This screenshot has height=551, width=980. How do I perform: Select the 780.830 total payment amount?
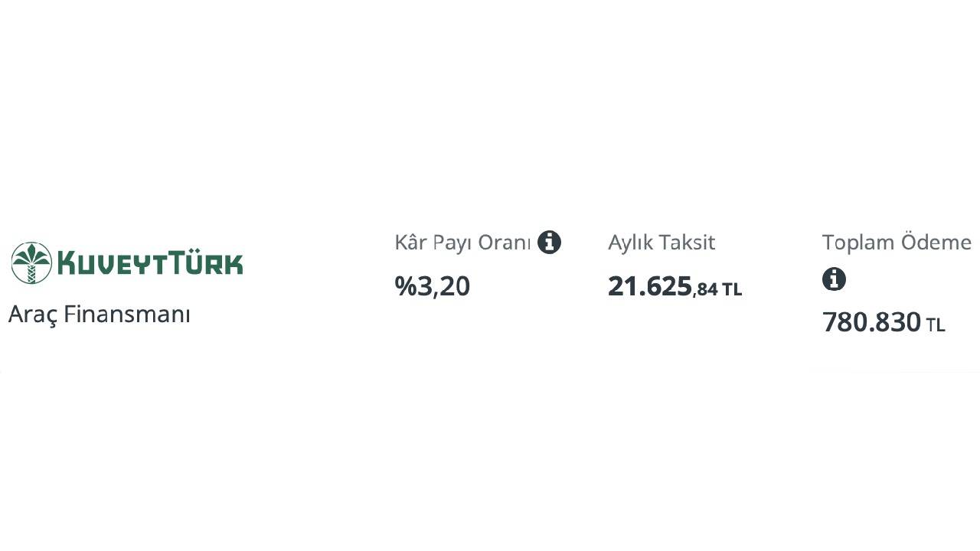click(871, 322)
